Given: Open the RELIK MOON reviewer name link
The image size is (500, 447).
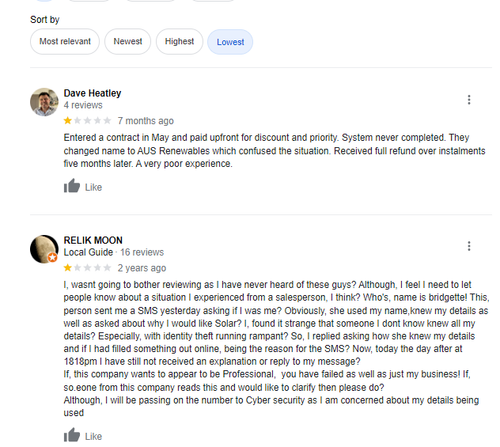Looking at the screenshot, I should pos(93,240).
